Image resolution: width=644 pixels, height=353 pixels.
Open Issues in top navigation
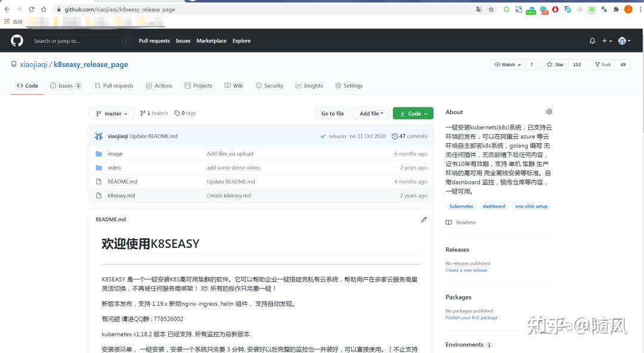click(x=183, y=41)
